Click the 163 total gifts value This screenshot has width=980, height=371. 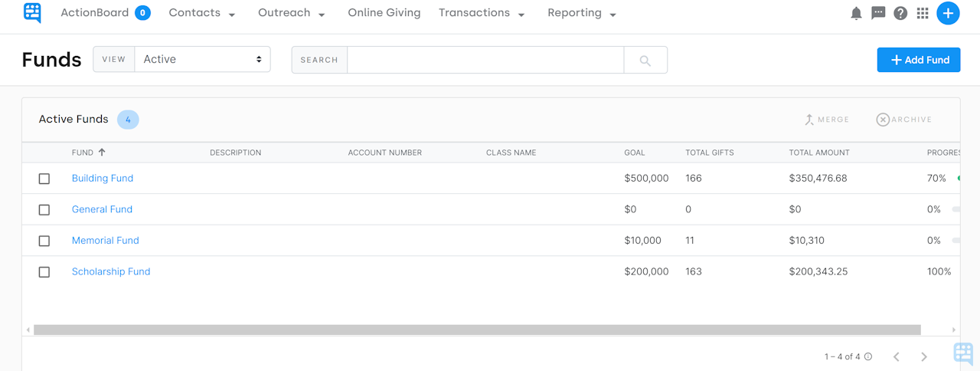click(x=694, y=272)
